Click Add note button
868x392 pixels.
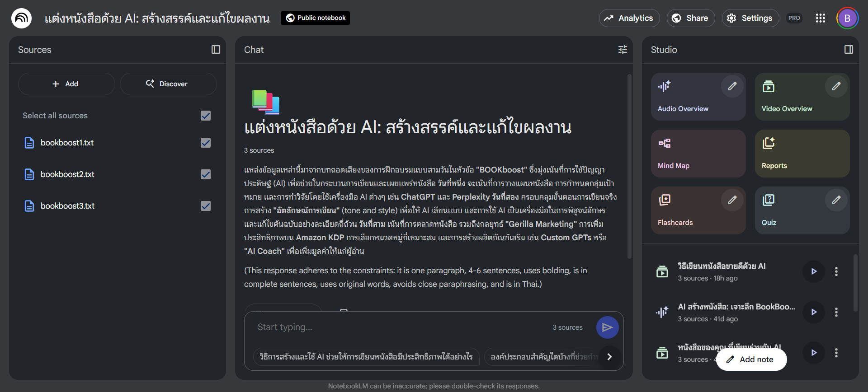pos(751,359)
